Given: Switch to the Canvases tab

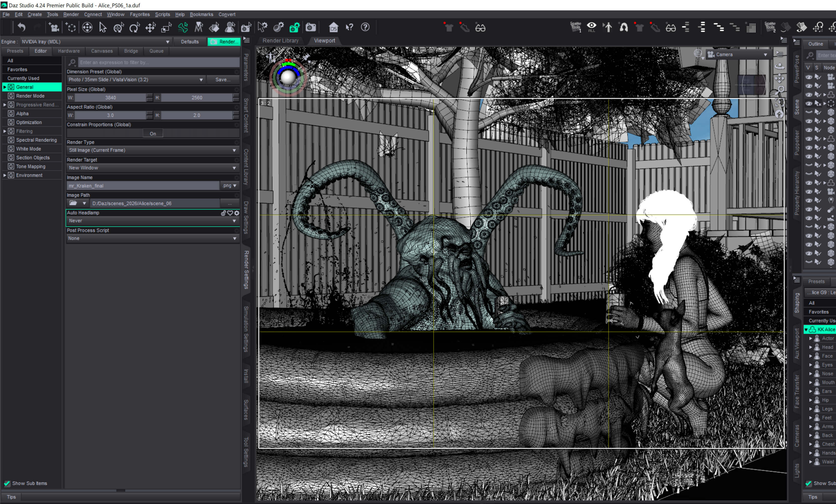Looking at the screenshot, I should 102,51.
